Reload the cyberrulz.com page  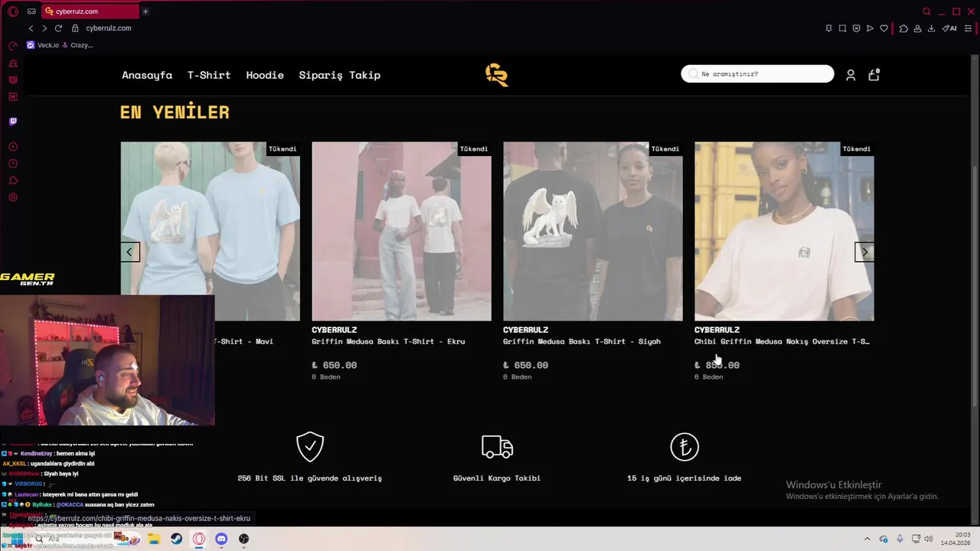pos(58,28)
